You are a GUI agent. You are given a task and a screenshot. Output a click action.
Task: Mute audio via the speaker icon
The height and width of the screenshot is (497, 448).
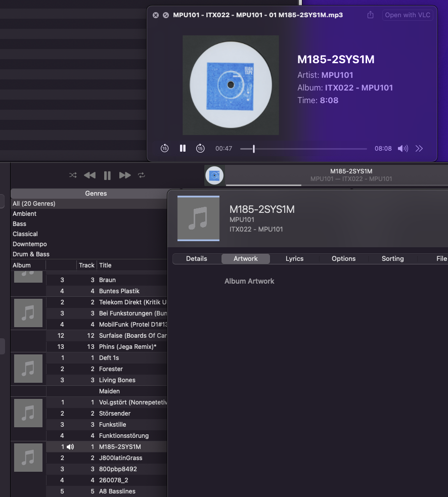(402, 148)
